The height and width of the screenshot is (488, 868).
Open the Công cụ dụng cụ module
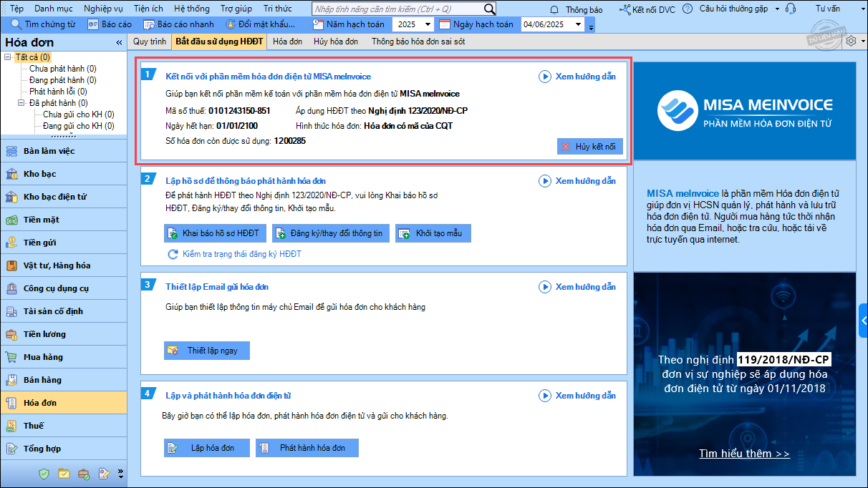point(64,288)
